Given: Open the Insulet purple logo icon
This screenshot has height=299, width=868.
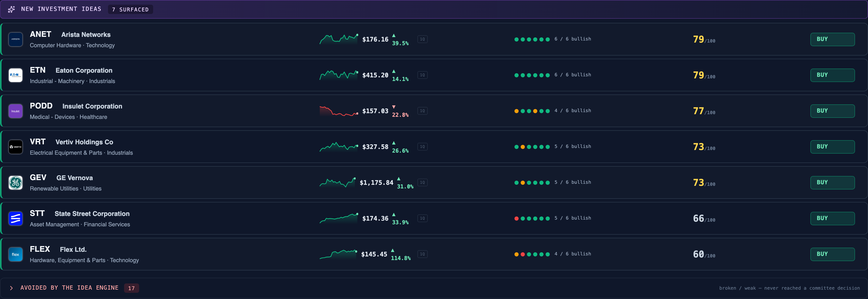Looking at the screenshot, I should 16,111.
